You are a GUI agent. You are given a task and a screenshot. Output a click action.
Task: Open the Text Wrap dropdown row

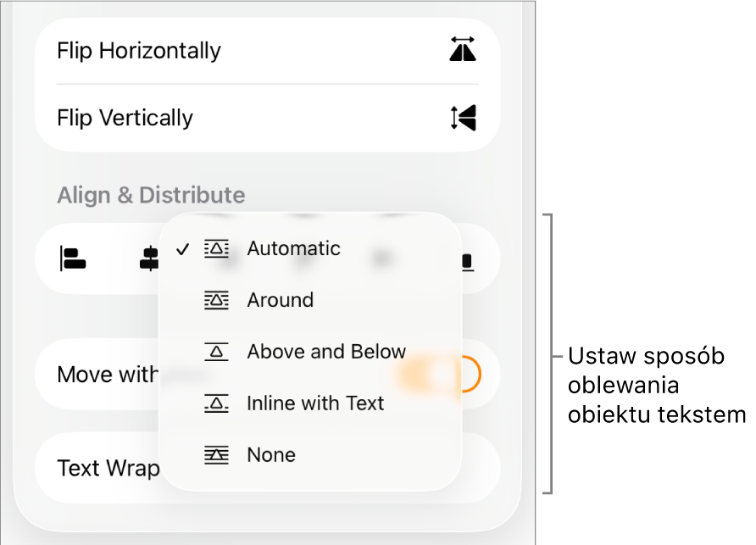click(x=267, y=468)
